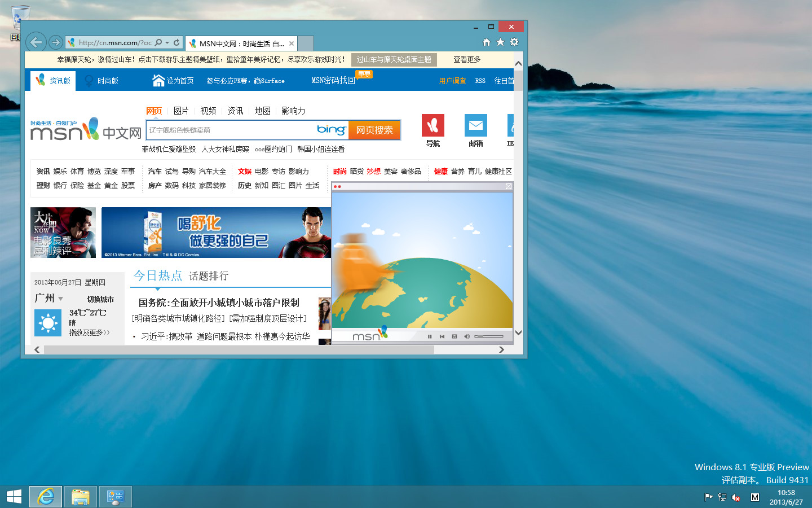Open the 邮箱 mail icon
The height and width of the screenshot is (508, 812).
coord(475,125)
